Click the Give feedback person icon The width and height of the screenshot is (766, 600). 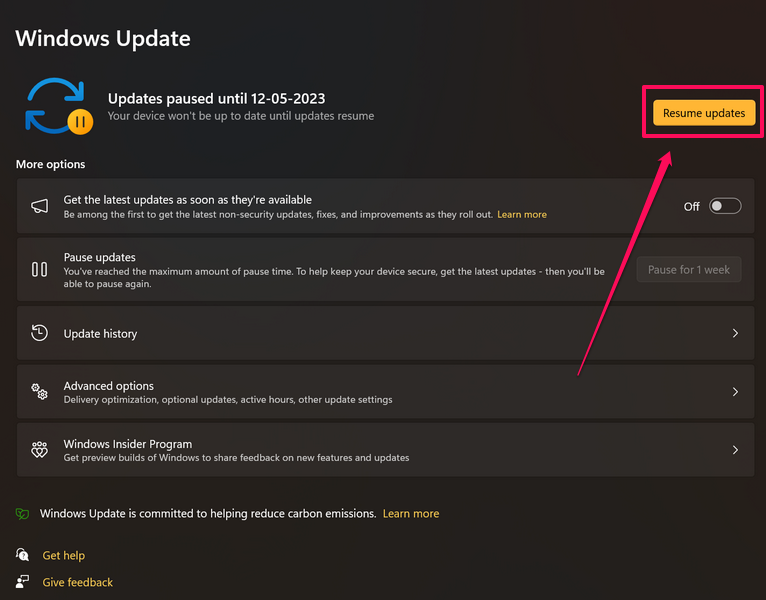pyautogui.click(x=22, y=581)
